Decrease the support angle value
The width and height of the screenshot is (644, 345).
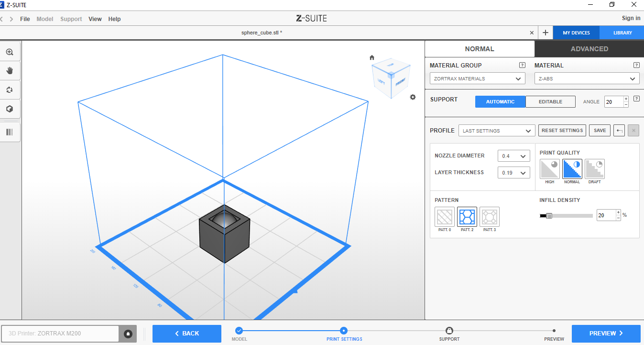coord(626,104)
